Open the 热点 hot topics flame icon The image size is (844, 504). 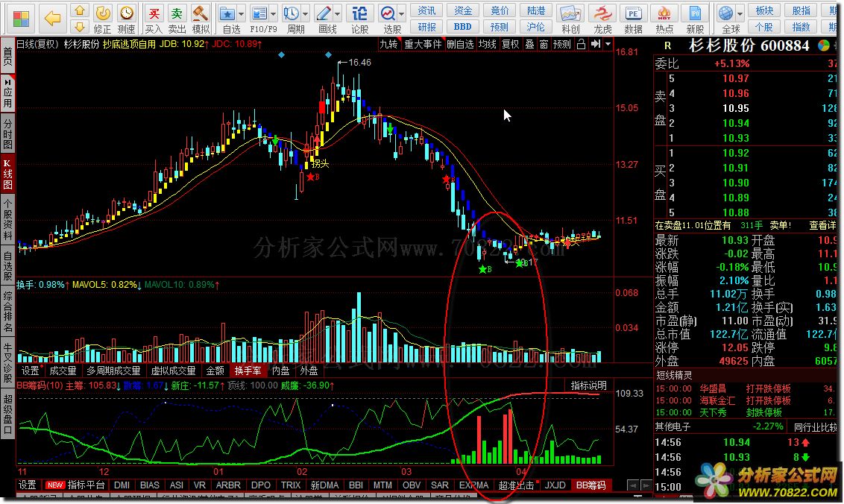point(664,19)
